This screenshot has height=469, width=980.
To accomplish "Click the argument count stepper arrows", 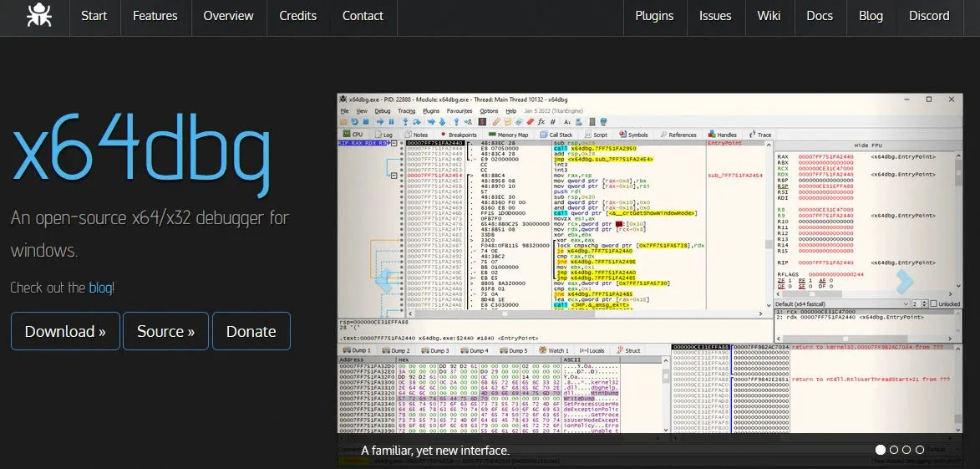I will 924,304.
